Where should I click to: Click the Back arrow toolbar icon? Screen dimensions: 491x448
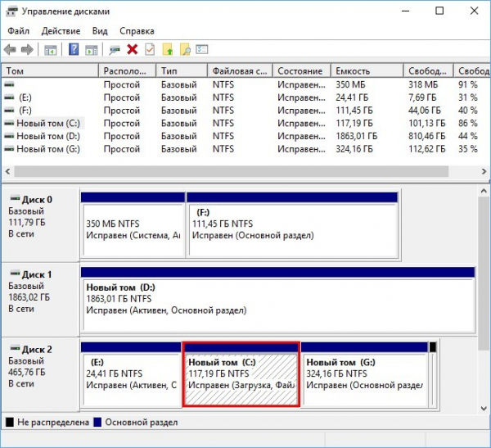[10, 49]
